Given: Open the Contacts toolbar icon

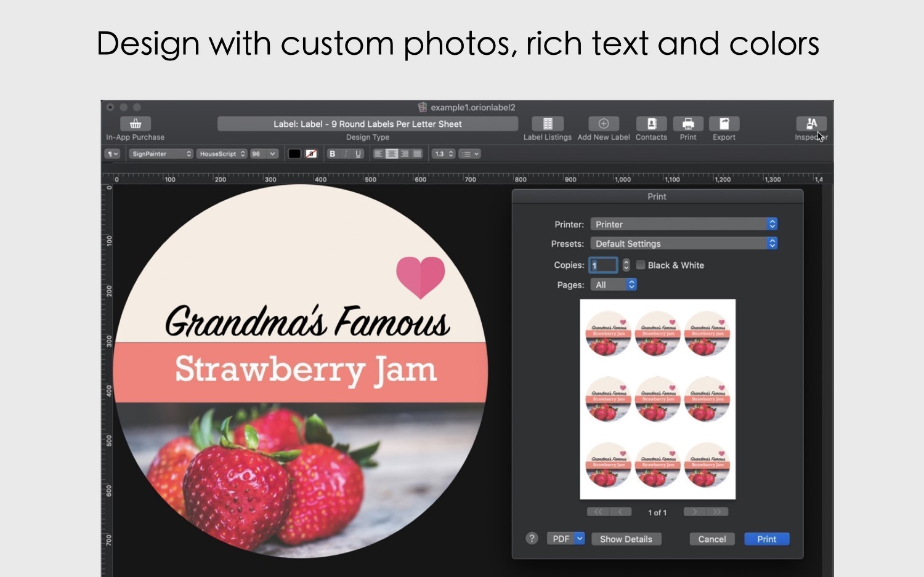Looking at the screenshot, I should click(x=651, y=124).
